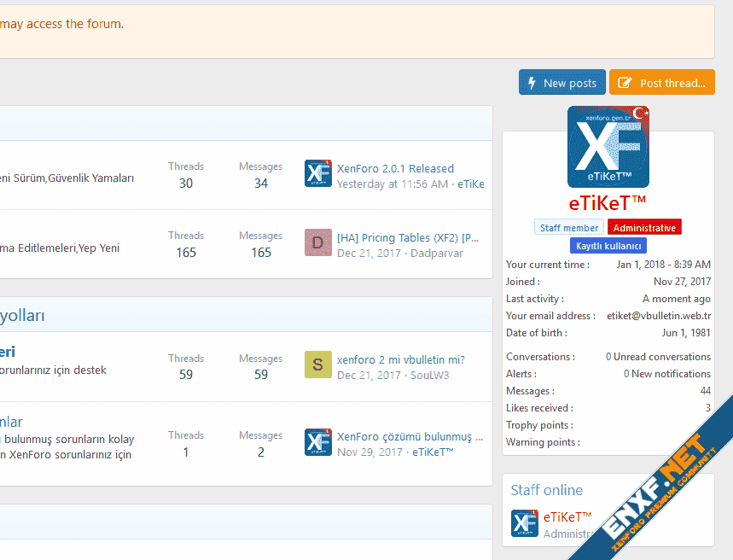Click SoulW3's S avatar icon
The height and width of the screenshot is (560, 733).
coord(318,365)
